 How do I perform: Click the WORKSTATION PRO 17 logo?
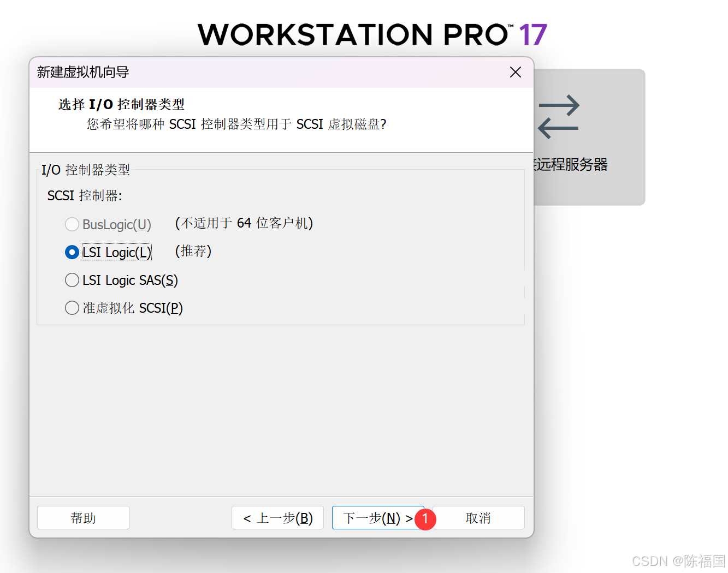[x=372, y=34]
